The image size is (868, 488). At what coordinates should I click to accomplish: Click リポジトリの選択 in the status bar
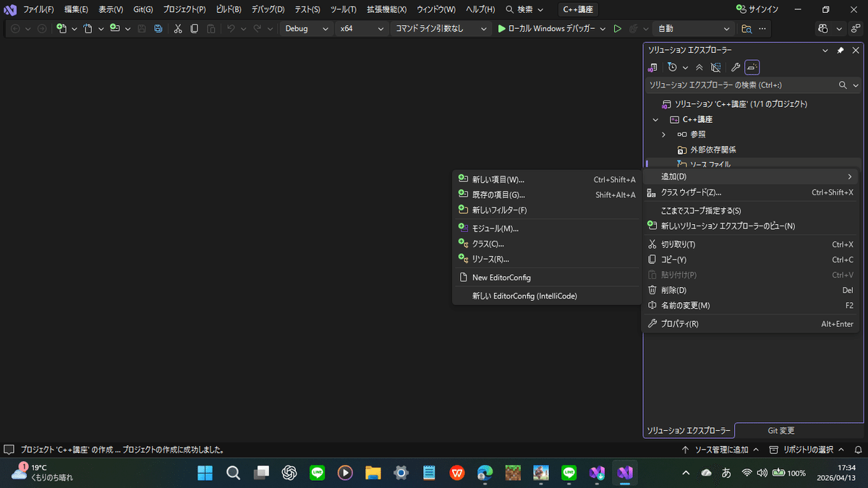point(809,449)
